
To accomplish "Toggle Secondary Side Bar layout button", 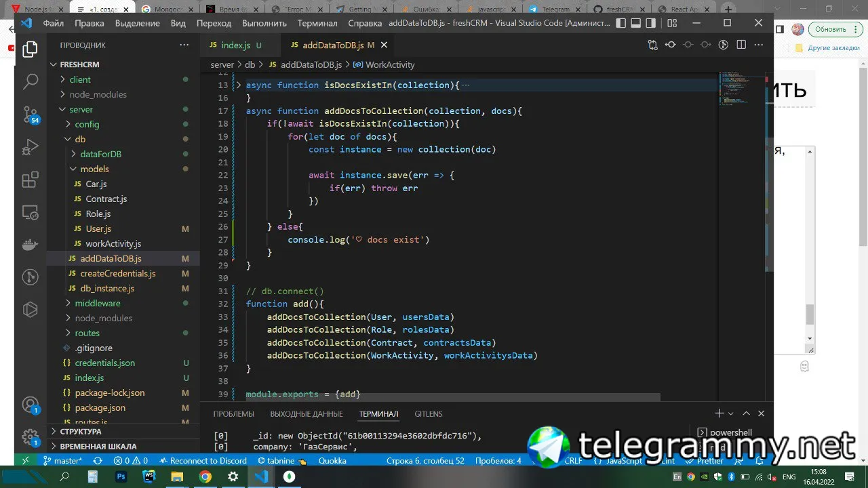I will point(651,23).
